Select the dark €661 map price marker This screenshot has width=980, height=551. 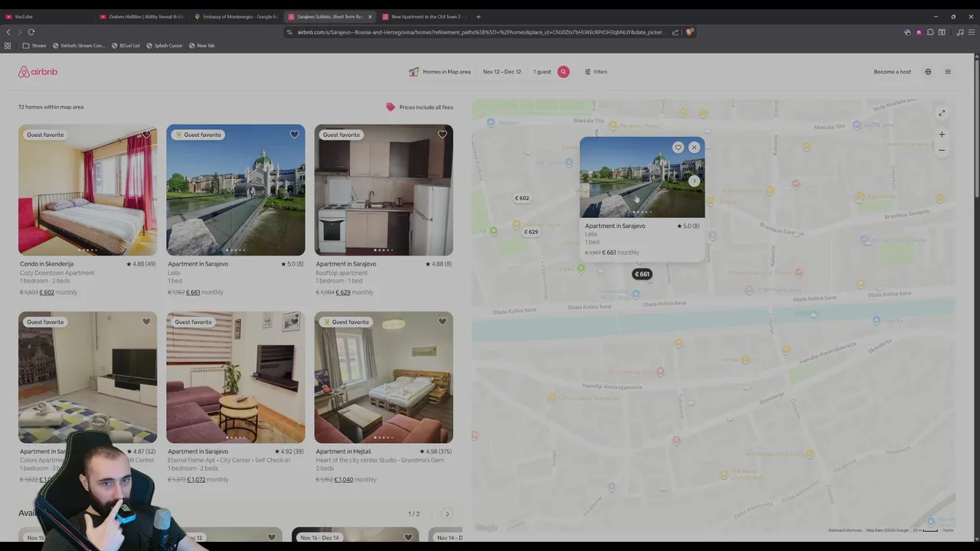(642, 274)
